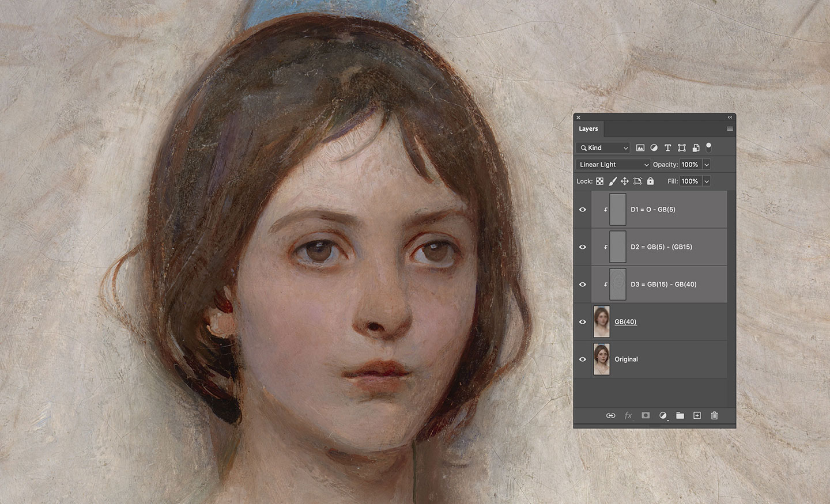Open the Linear Light blend mode dropdown
Screen dimensions: 830x504
(x=613, y=165)
